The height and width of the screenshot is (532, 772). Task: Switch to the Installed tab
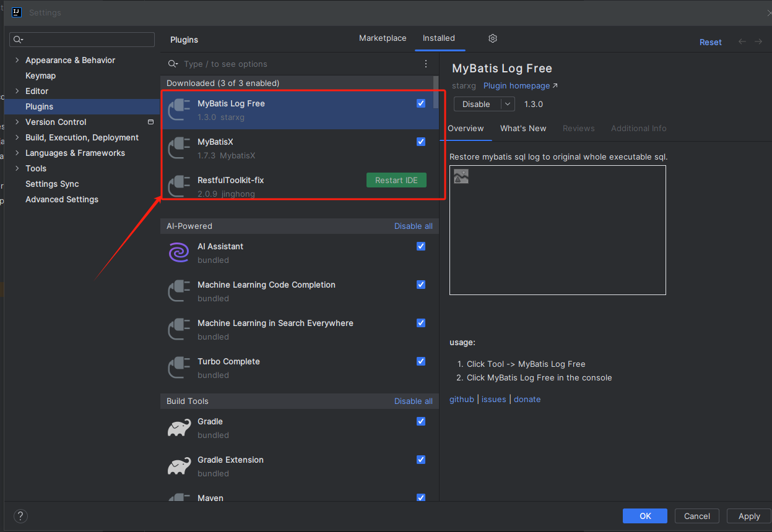coord(439,38)
